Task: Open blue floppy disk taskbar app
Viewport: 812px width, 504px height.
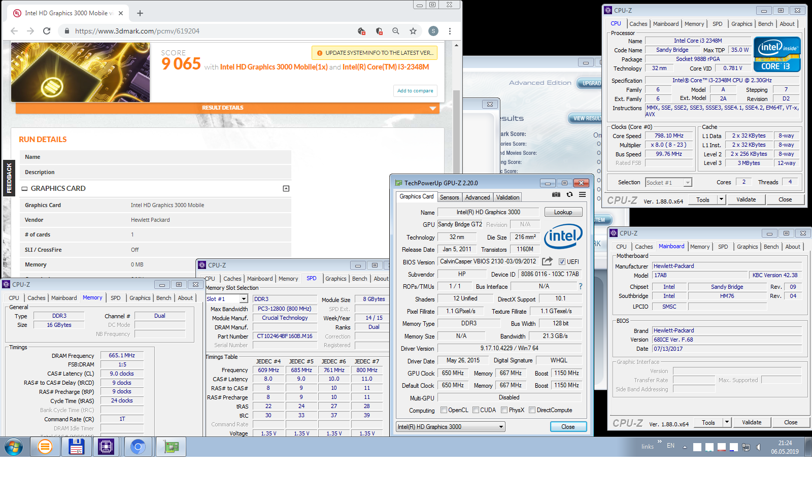Action: point(76,447)
